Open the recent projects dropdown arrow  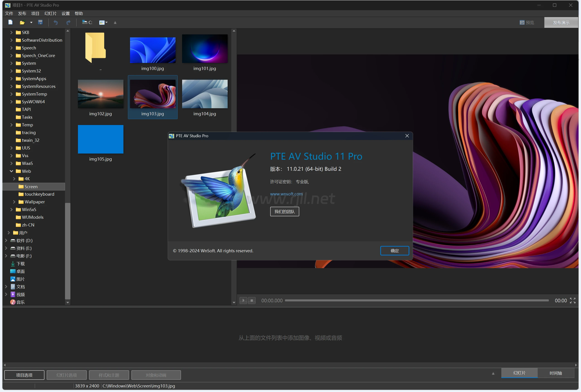pyautogui.click(x=31, y=22)
